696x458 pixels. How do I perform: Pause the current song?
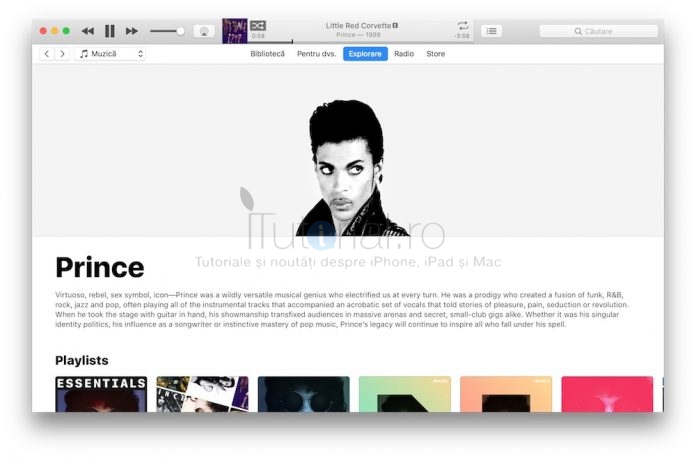click(x=110, y=31)
